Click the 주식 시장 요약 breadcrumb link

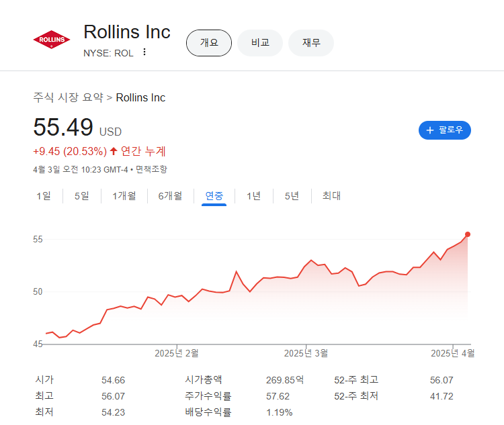[x=68, y=97]
